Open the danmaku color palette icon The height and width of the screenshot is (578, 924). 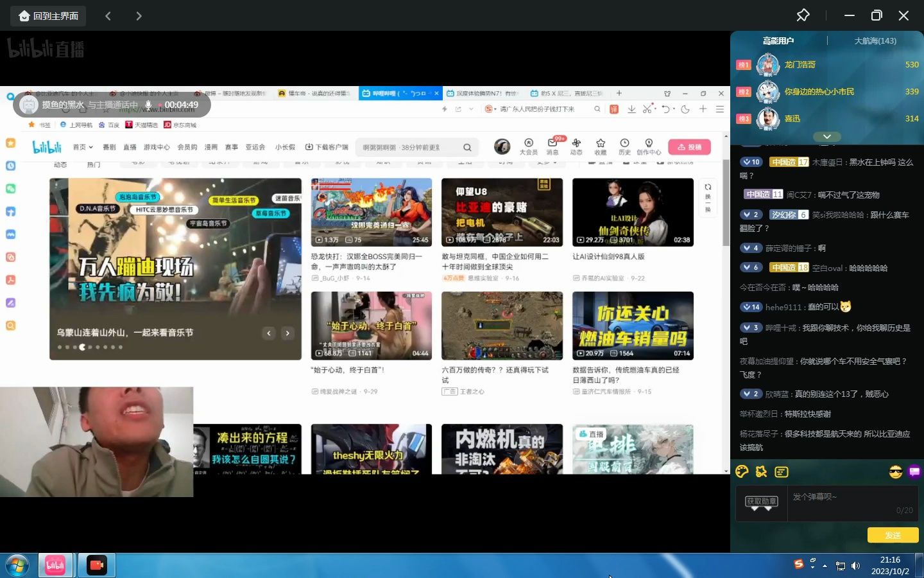[742, 472]
